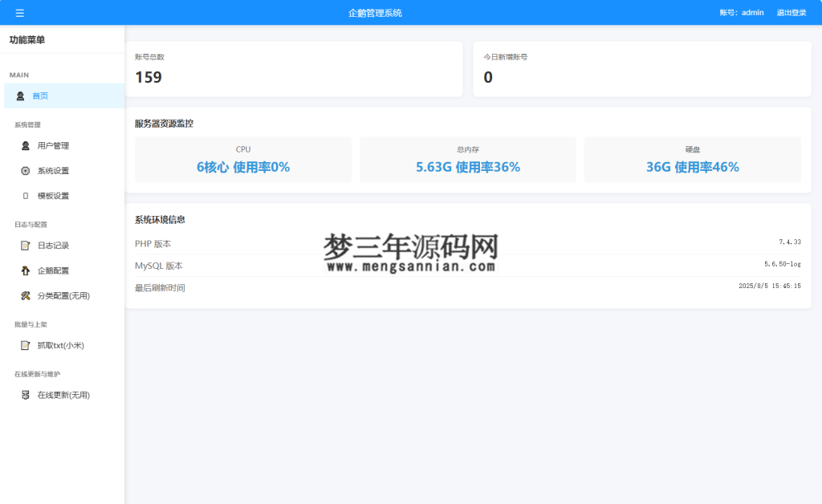Click the 模板设置 template icon

(x=24, y=195)
